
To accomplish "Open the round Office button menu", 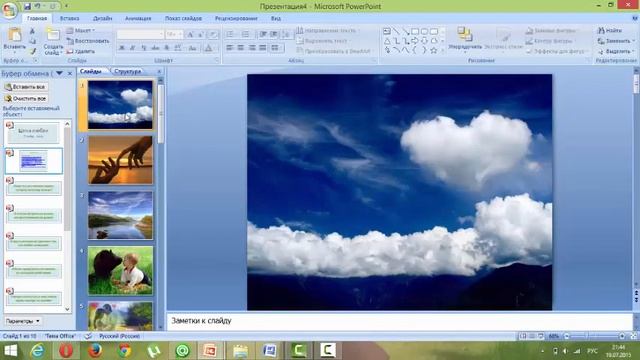I will coord(9,10).
